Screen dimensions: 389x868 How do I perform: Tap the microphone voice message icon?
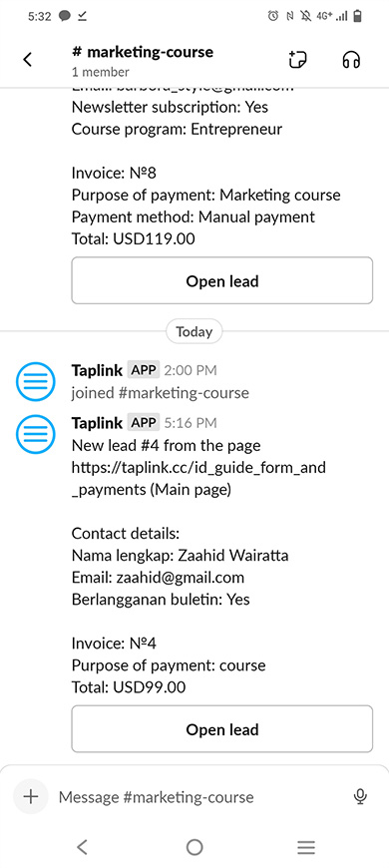coord(360,796)
